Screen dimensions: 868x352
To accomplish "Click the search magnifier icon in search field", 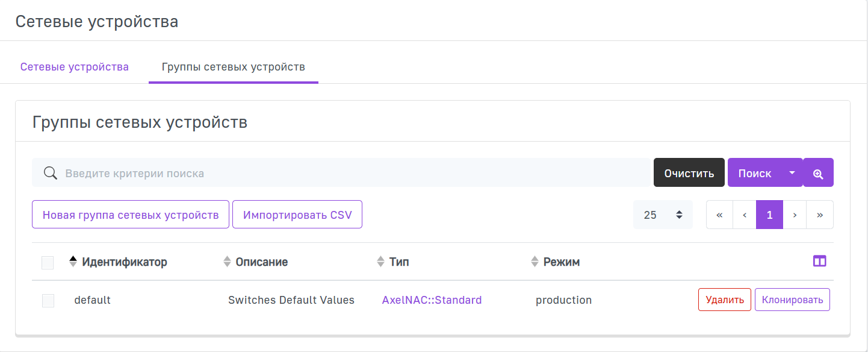I will (51, 174).
